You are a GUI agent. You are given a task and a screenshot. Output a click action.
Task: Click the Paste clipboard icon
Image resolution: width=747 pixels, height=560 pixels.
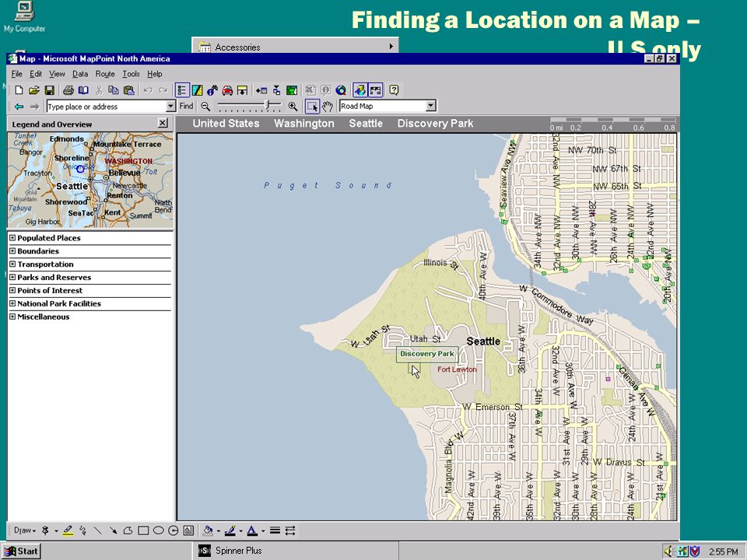pyautogui.click(x=128, y=90)
